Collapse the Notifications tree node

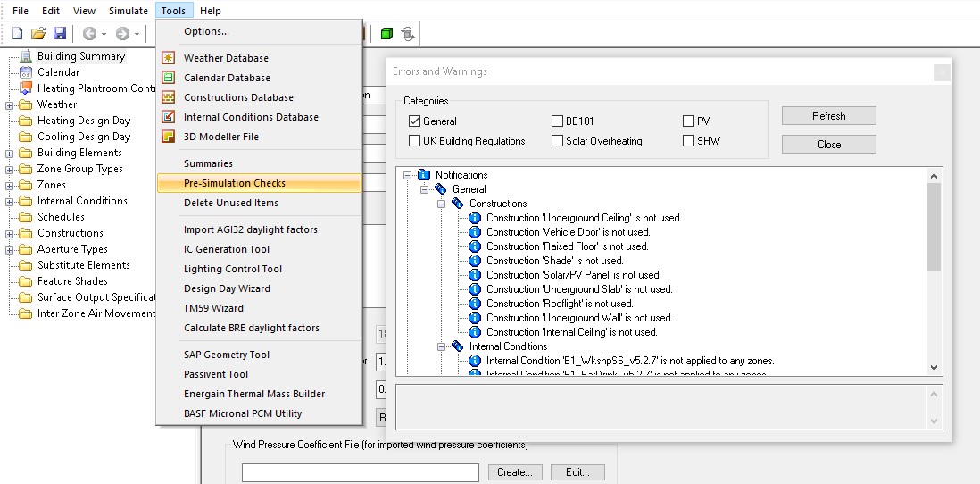point(407,175)
